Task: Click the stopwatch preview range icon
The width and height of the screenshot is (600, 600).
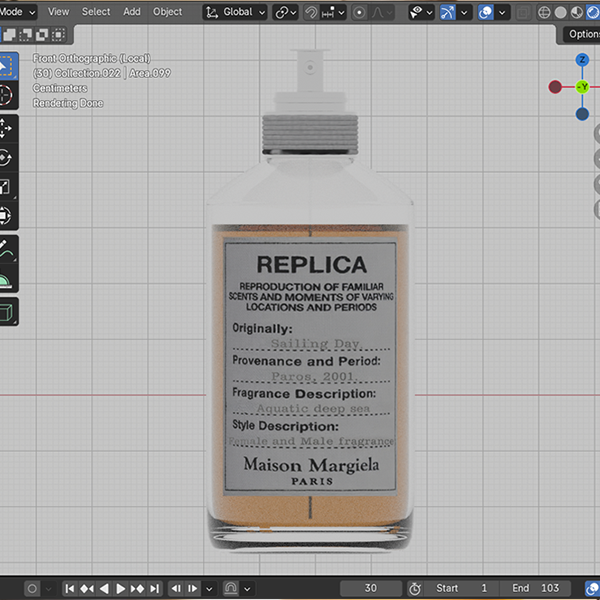Action: click(415, 589)
